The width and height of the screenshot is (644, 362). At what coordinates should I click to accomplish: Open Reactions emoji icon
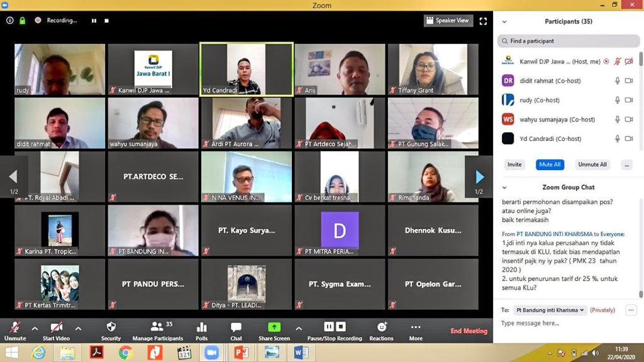pos(381,327)
